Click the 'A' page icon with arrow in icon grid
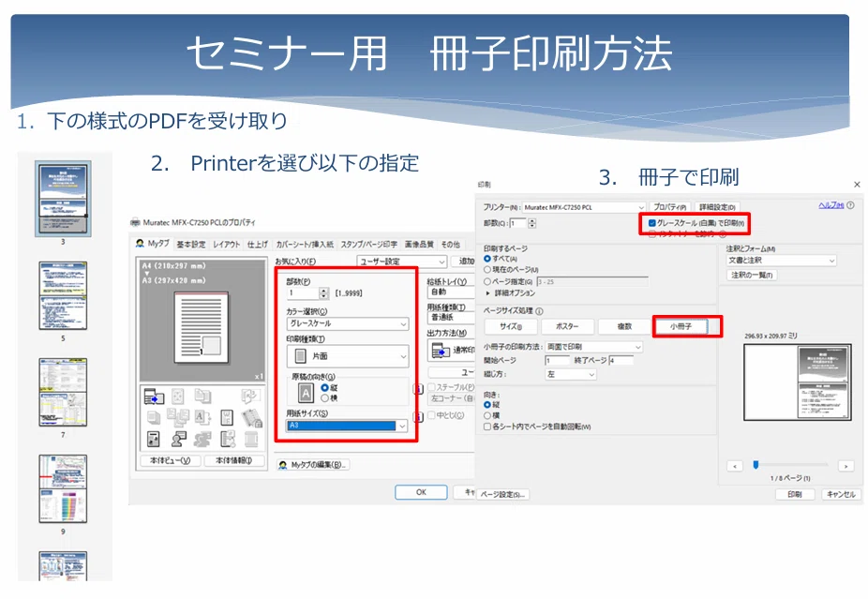Image resolution: width=868 pixels, height=599 pixels. (202, 417)
